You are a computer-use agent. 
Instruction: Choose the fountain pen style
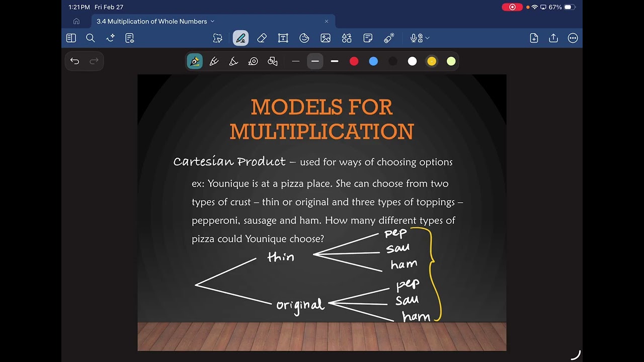pos(195,61)
